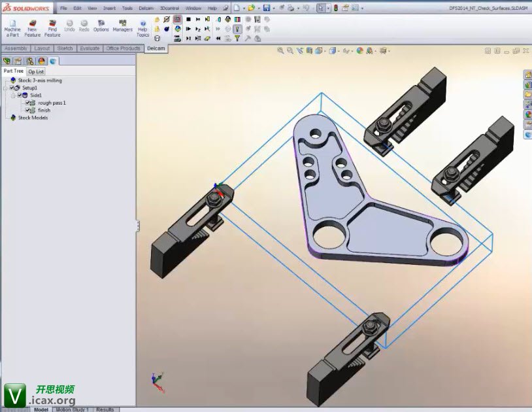Click the Previous View icon in viewport toolbar

299,50
